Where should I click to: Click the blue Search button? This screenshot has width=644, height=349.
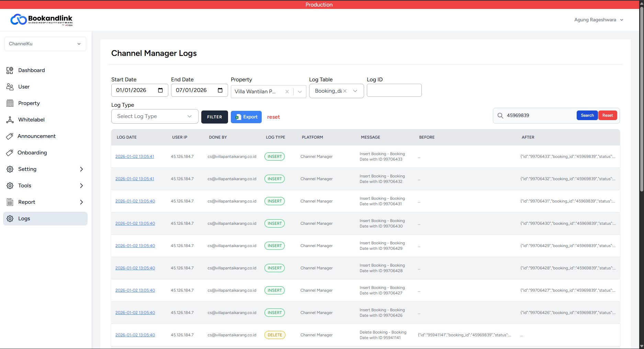tap(587, 115)
